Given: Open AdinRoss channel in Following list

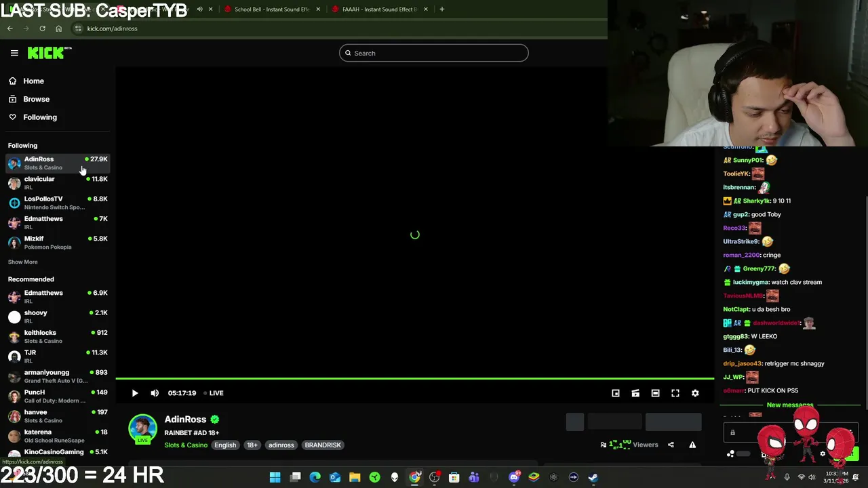Looking at the screenshot, I should click(58, 163).
